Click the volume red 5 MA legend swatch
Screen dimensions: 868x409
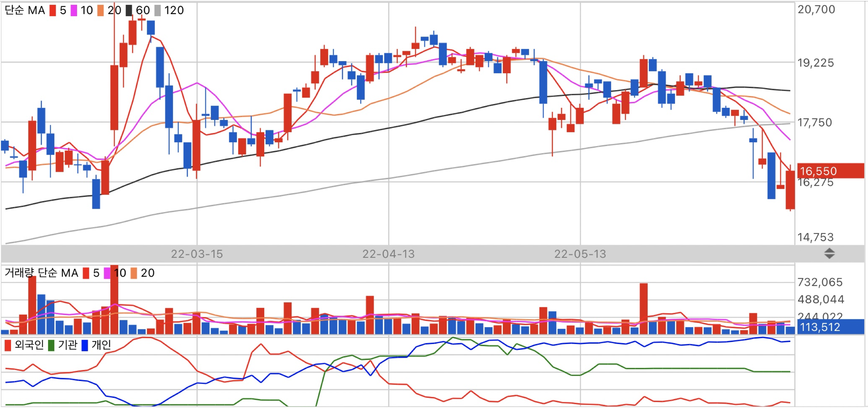point(86,273)
